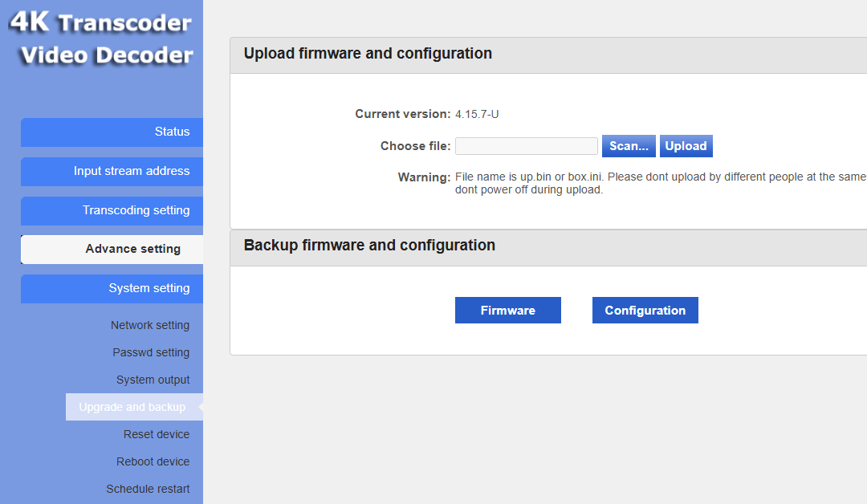Click the 4K Transcoder Video Decoder logo
This screenshot has width=867, height=504.
click(x=102, y=39)
